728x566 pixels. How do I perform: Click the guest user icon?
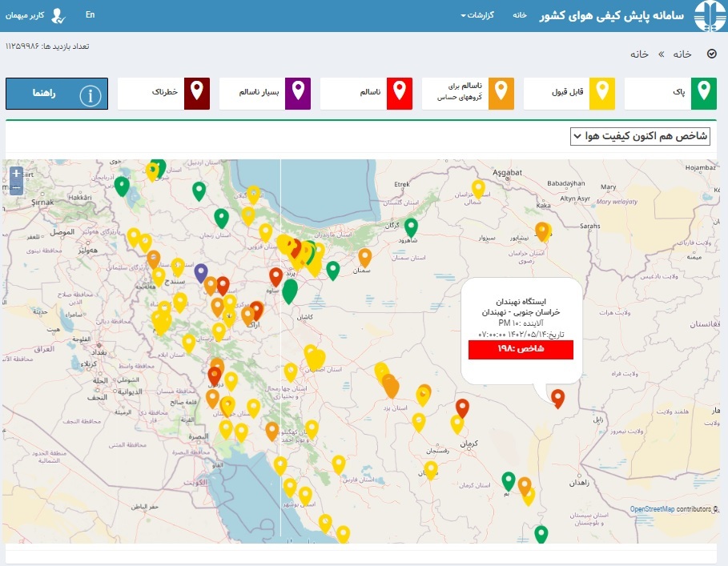pos(59,16)
